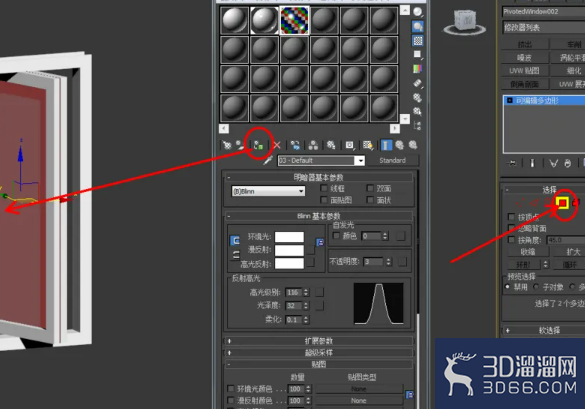The width and height of the screenshot is (585, 409).
Task: Open Material Editor Options icon
Action: [x=417, y=97]
